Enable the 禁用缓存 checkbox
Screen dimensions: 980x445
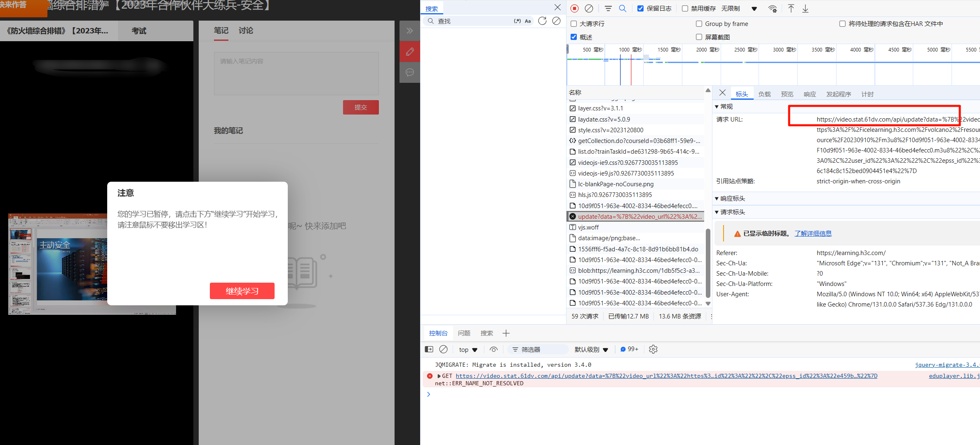point(685,8)
